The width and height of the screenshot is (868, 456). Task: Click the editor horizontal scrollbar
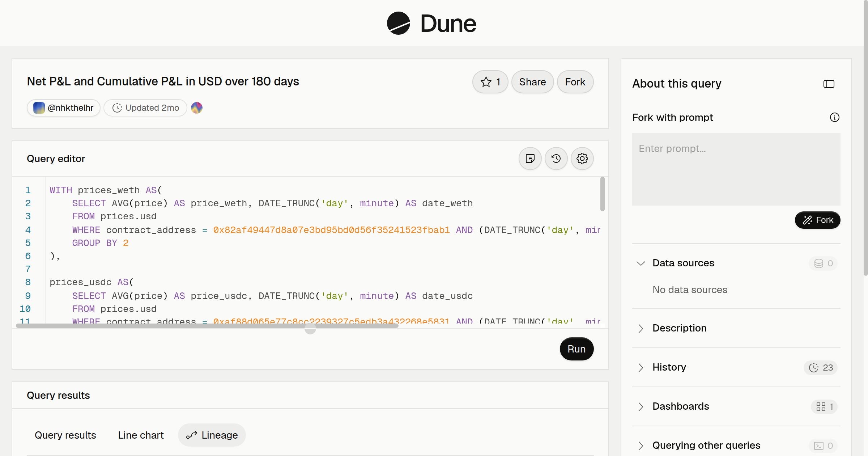207,326
